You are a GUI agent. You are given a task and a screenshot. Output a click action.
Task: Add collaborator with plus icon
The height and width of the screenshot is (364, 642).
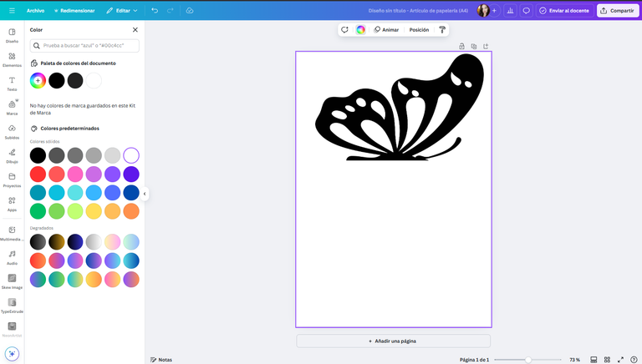pos(494,11)
